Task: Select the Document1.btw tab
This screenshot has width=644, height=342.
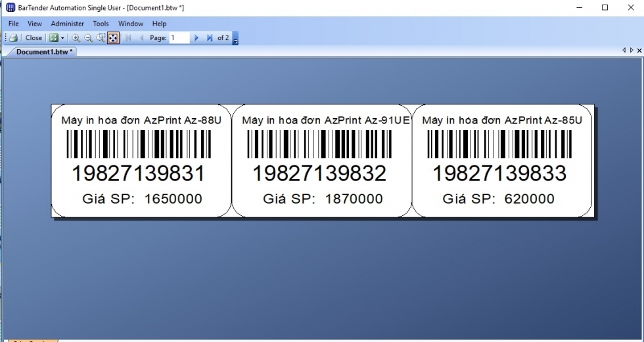Action: 44,52
